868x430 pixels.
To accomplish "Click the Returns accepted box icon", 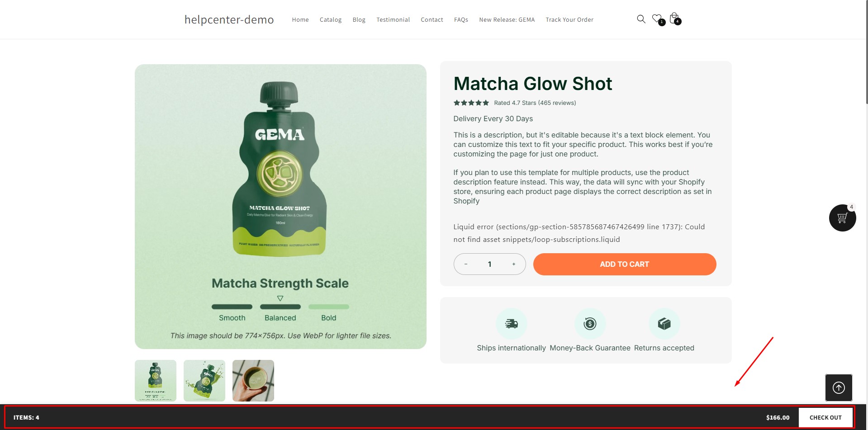I will pyautogui.click(x=664, y=324).
